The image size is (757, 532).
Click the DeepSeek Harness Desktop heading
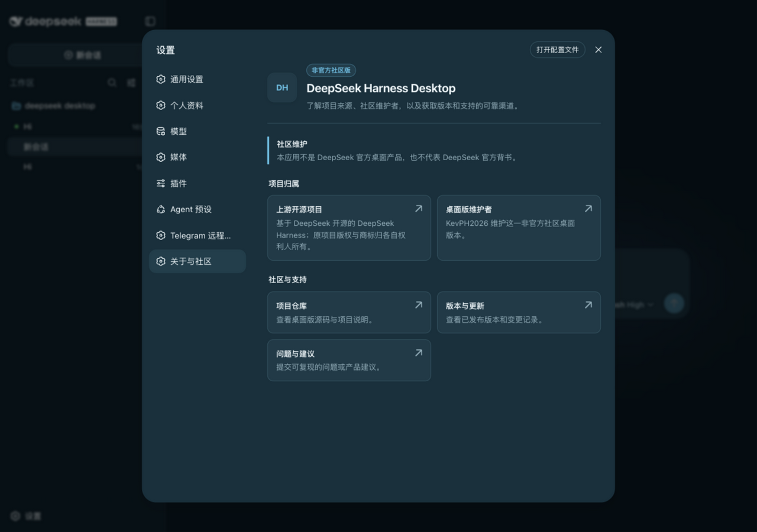point(381,88)
